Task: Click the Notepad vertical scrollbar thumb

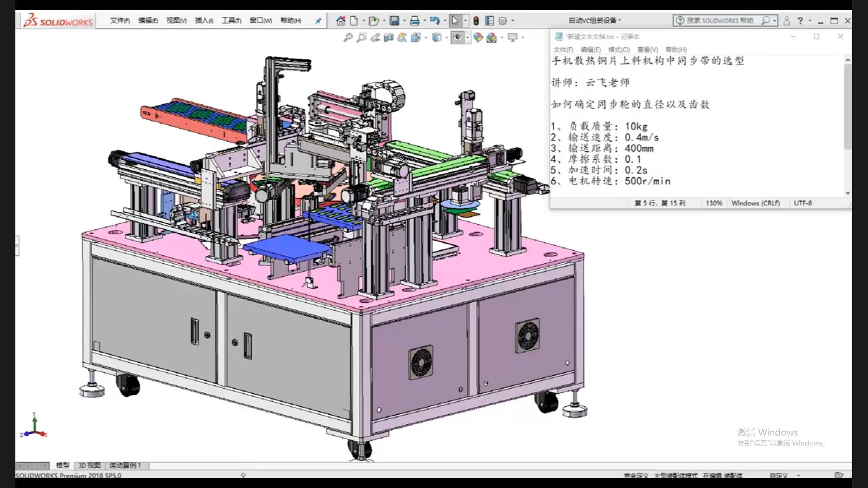Action: tap(848, 106)
